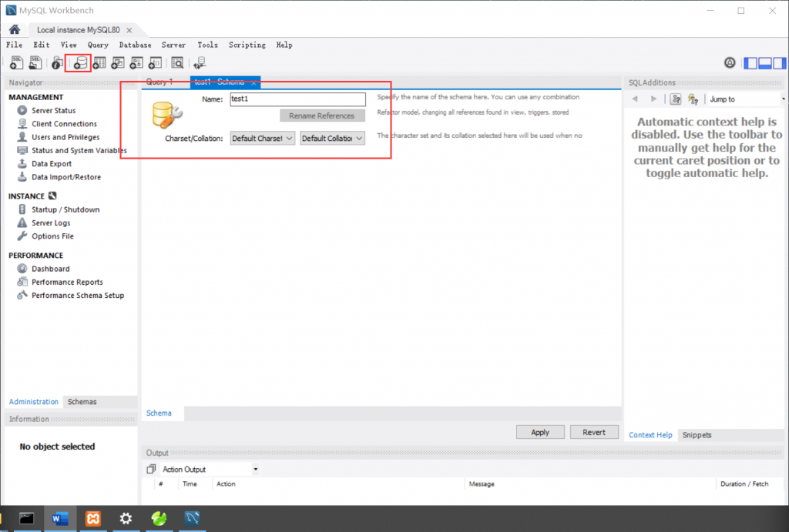Click the Instance manage icon
This screenshot has width=789, height=532.
click(52, 196)
